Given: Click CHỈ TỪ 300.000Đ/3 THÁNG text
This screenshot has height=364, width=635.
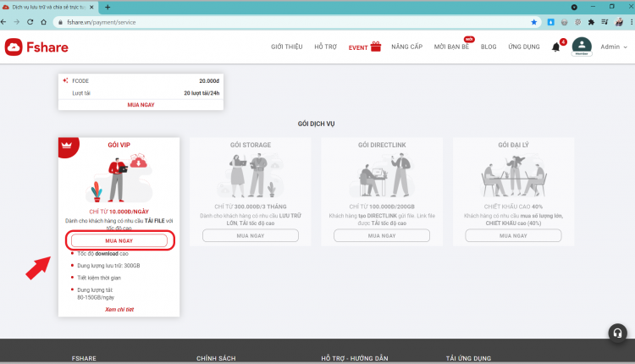Looking at the screenshot, I should [x=251, y=207].
